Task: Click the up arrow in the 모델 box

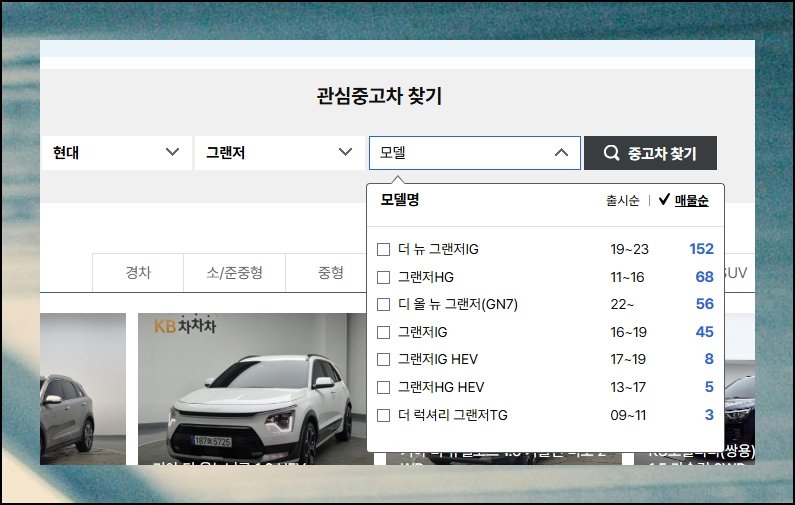Action: click(x=561, y=153)
